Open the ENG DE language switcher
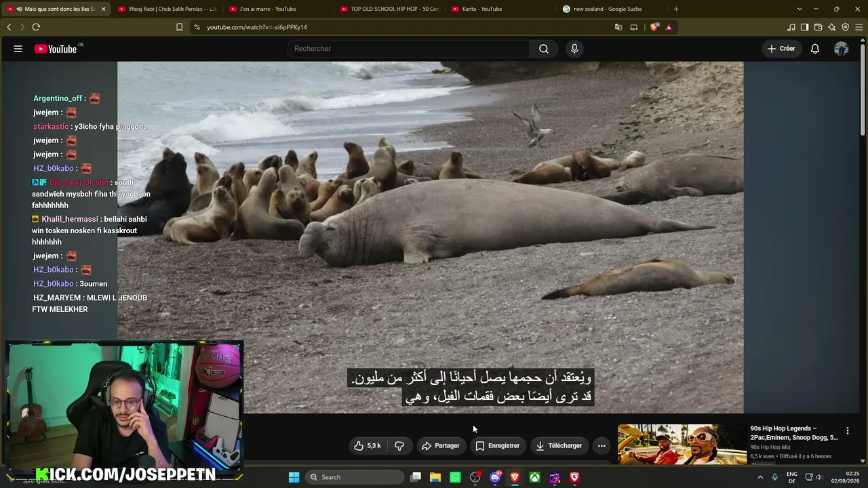This screenshot has height=488, width=868. click(x=791, y=477)
